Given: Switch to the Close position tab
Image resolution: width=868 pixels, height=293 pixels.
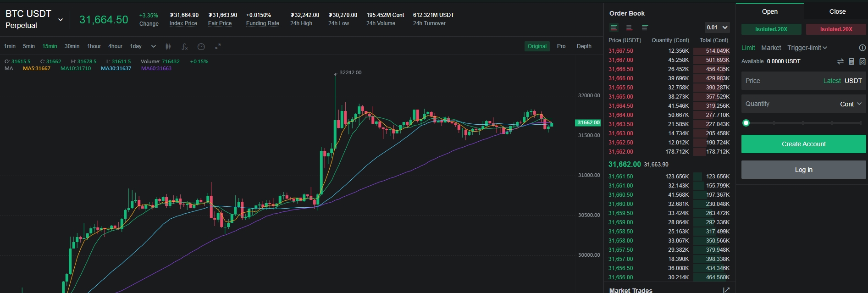Looking at the screenshot, I should tap(837, 11).
